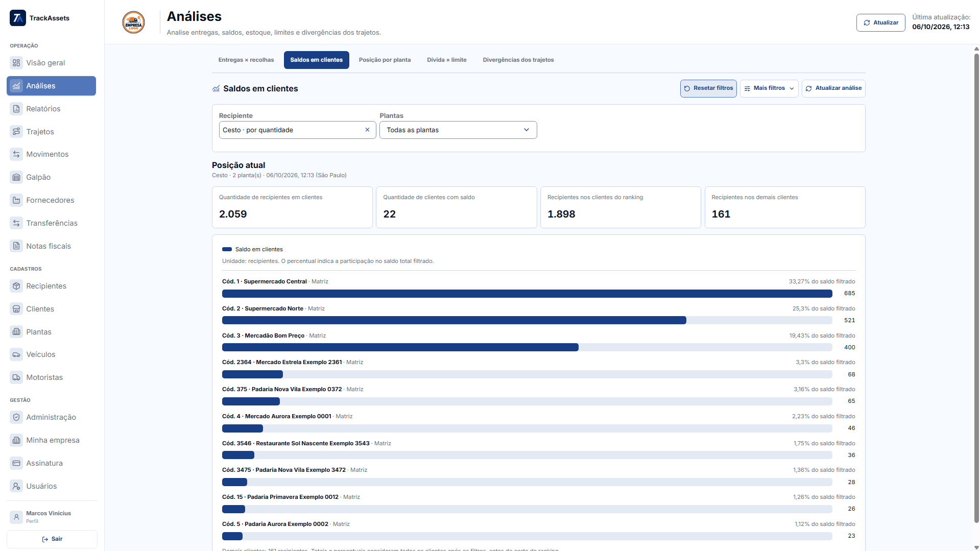
Task: Click the TrackAssets logo icon
Action: [18, 18]
